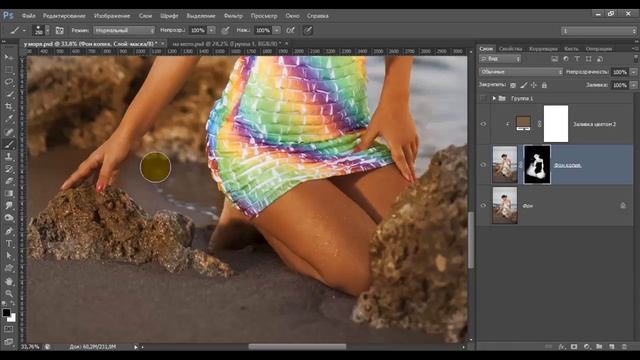This screenshot has height=360, width=640.
Task: Hide the Заливка цветом 2 layer
Action: pyautogui.click(x=483, y=124)
